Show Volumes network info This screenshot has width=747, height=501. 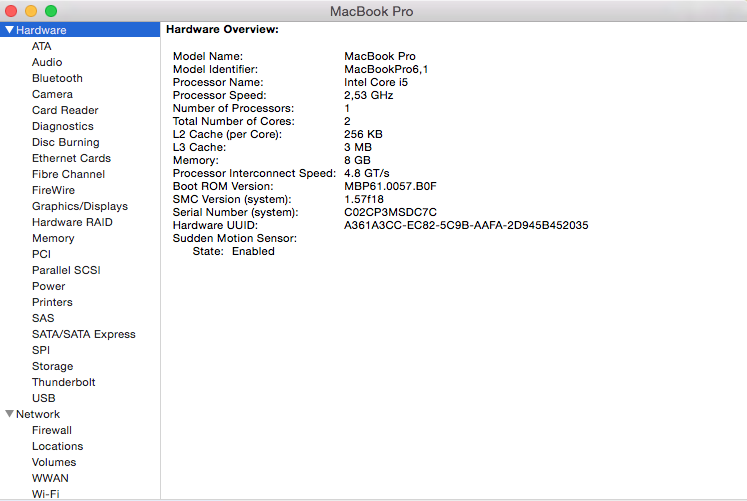click(x=54, y=462)
